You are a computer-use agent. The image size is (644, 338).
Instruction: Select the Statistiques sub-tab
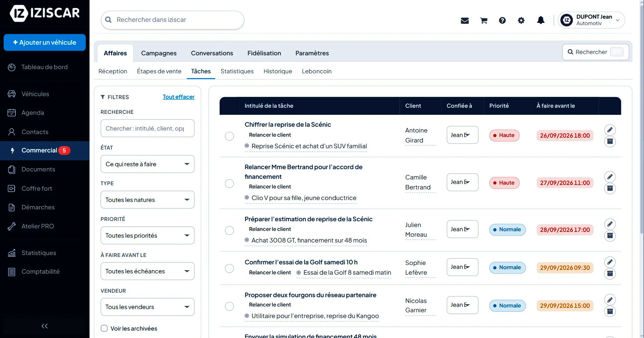tap(237, 71)
